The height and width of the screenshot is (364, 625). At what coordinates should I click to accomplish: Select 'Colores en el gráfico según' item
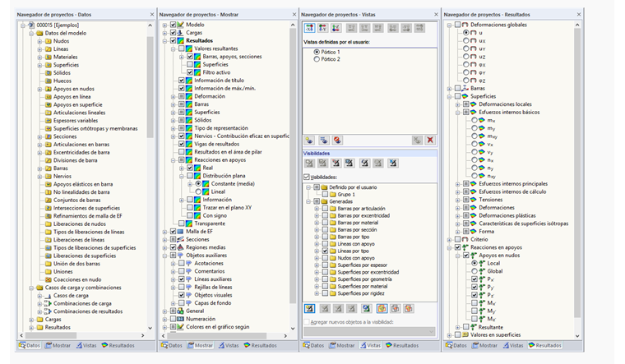pos(218,327)
